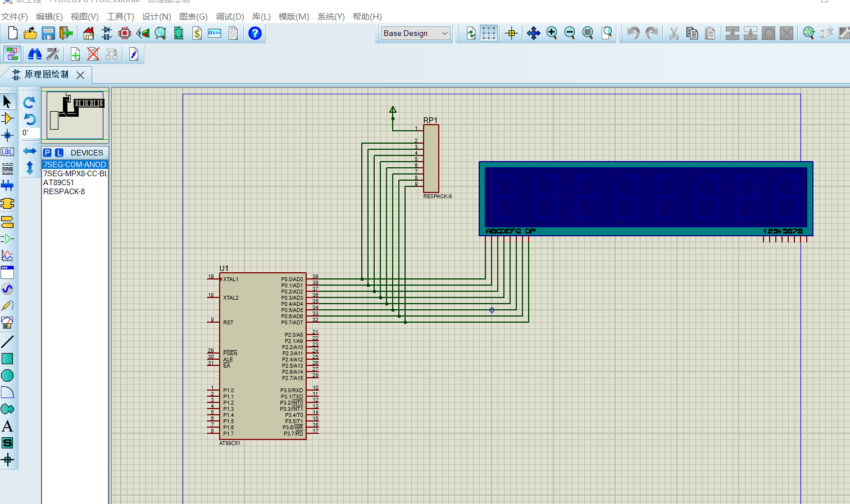The image size is (850, 504).
Task: Toggle the grid display icon
Action: (489, 33)
